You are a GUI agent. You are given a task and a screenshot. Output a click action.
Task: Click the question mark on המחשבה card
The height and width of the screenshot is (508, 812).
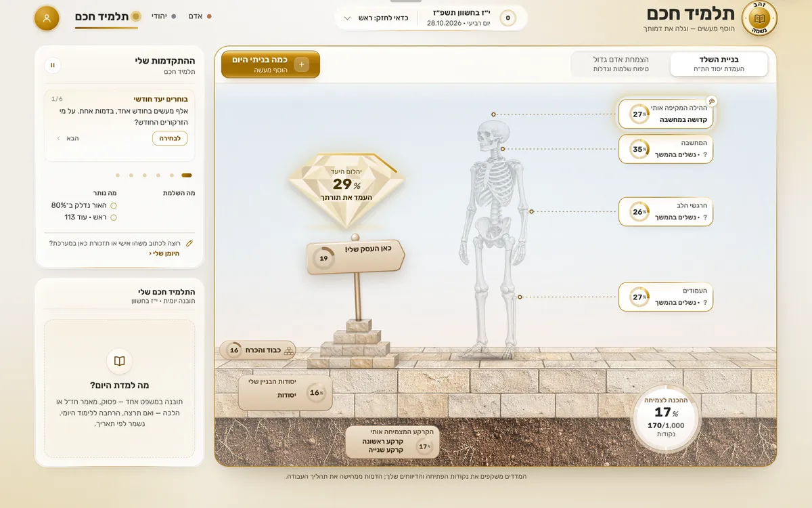[x=705, y=155]
